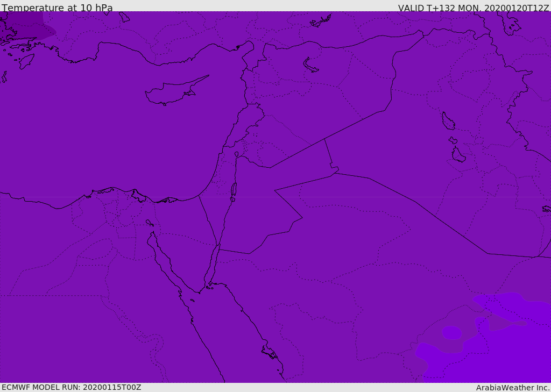
Task: Click the 'Temperature at 10 hPa' title
Action: (57, 8)
